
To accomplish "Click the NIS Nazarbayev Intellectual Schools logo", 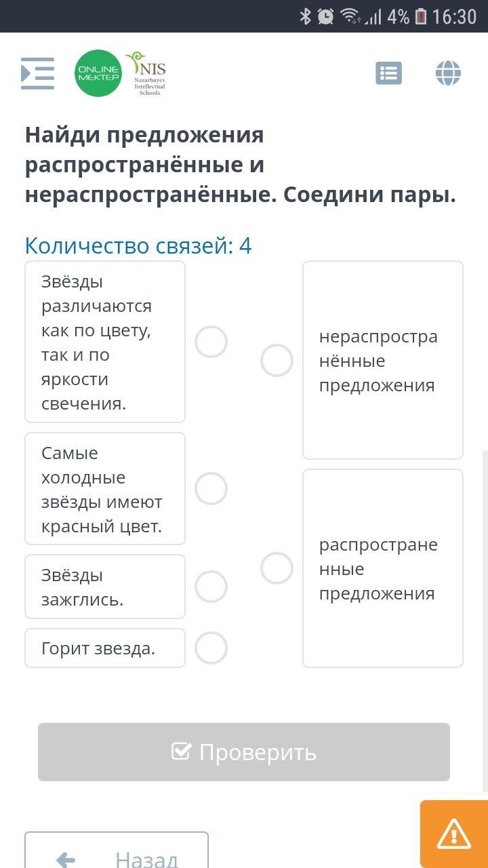I will click(148, 73).
